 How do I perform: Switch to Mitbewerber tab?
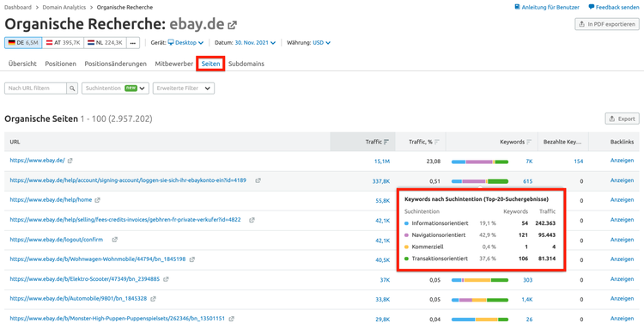(174, 64)
